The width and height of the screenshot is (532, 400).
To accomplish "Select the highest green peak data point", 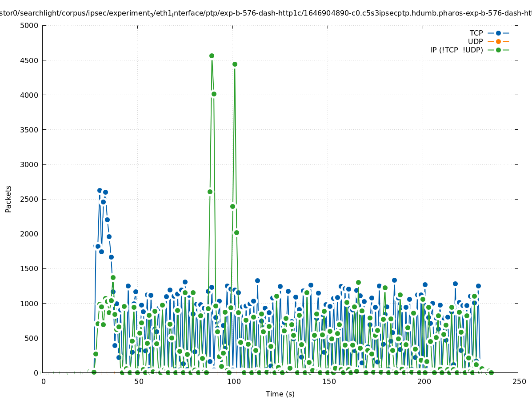I will (212, 56).
